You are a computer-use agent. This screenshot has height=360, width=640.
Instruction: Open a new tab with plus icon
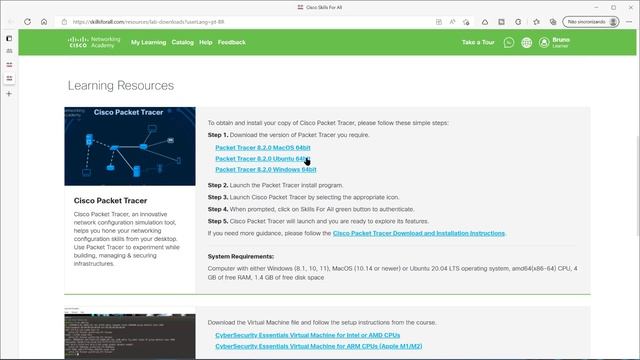click(9, 93)
